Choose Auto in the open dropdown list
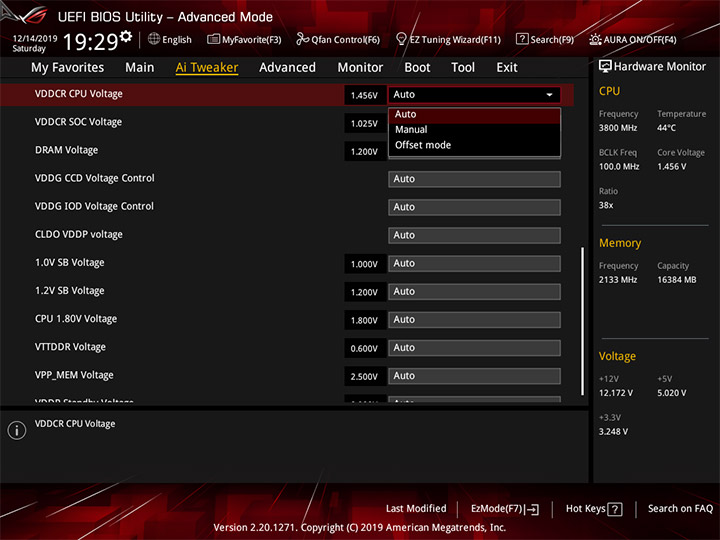 click(x=474, y=114)
